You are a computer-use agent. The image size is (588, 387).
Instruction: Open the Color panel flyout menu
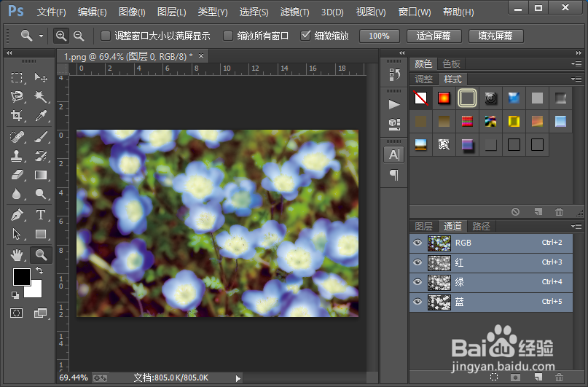coord(576,63)
